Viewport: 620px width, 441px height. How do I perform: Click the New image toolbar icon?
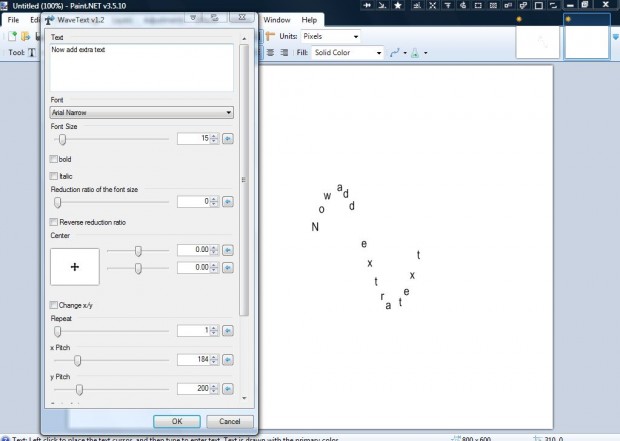[12, 36]
